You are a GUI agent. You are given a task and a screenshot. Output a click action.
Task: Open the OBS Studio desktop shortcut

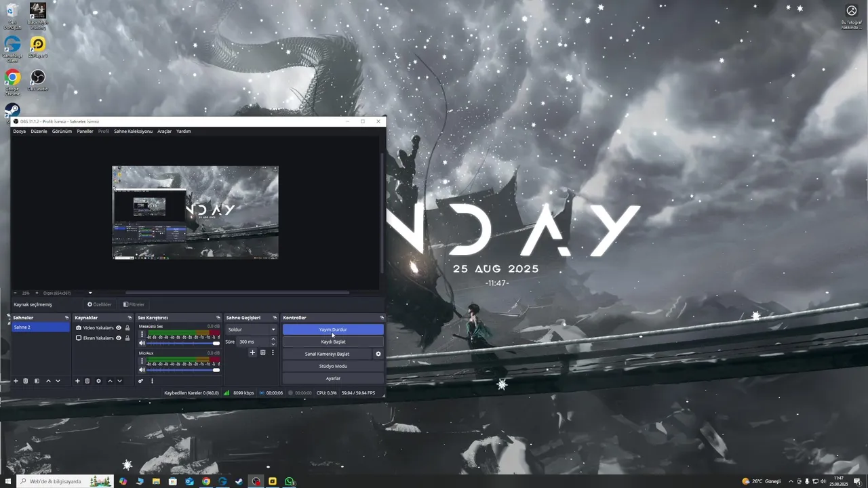click(x=38, y=80)
